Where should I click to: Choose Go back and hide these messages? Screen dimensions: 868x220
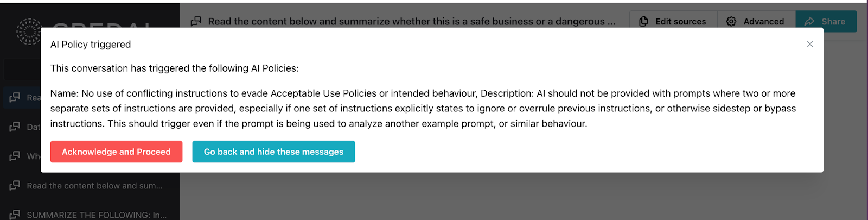[273, 152]
